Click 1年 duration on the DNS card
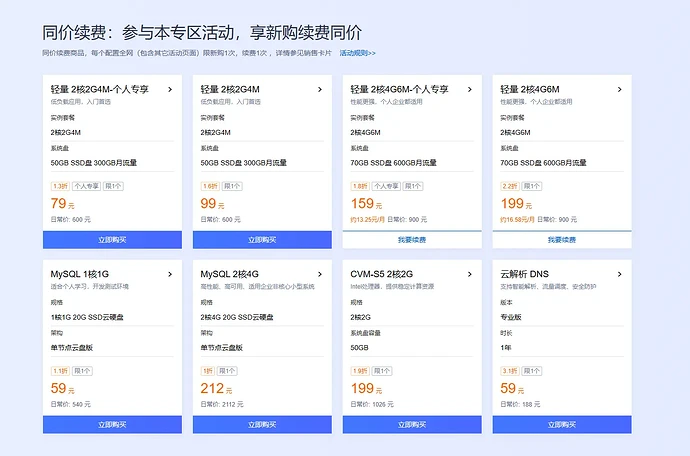 tap(506, 348)
